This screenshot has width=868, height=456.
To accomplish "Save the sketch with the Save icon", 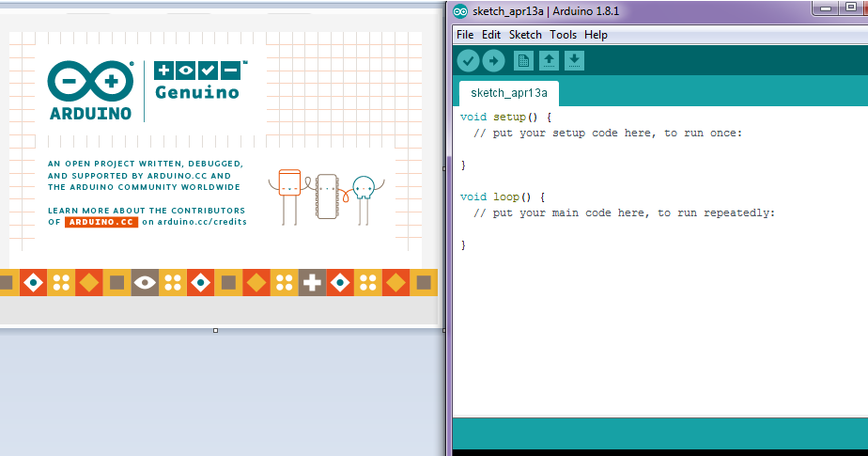I will (574, 61).
